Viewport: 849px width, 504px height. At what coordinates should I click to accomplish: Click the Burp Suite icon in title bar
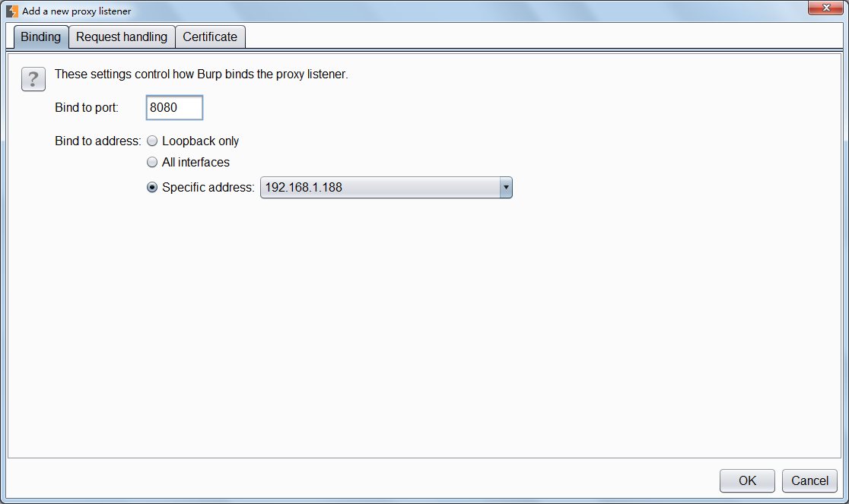click(x=11, y=11)
